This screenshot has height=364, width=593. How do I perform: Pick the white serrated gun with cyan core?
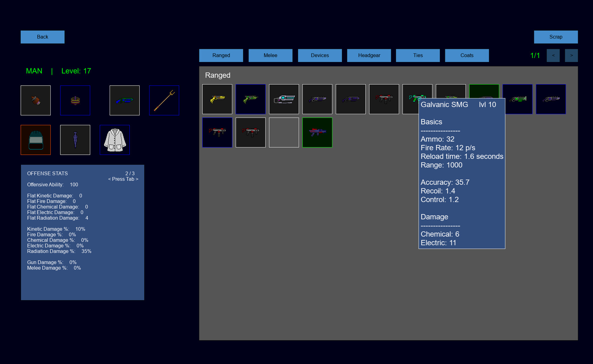point(284,99)
